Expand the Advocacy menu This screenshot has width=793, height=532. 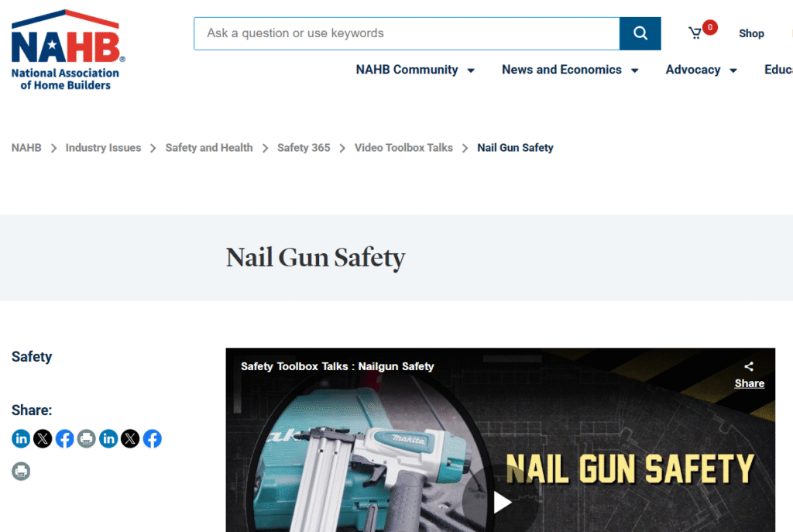(x=701, y=70)
